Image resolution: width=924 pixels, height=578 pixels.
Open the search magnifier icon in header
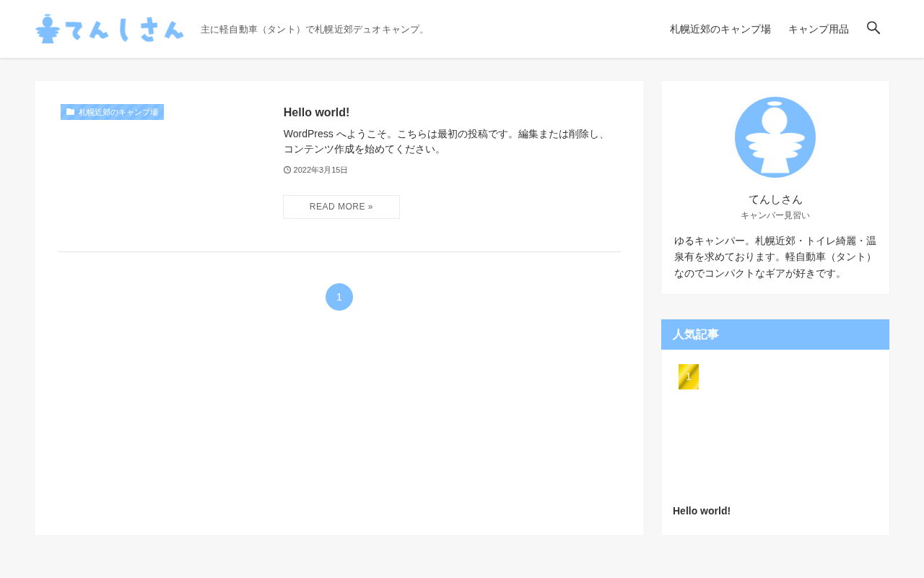[873, 28]
